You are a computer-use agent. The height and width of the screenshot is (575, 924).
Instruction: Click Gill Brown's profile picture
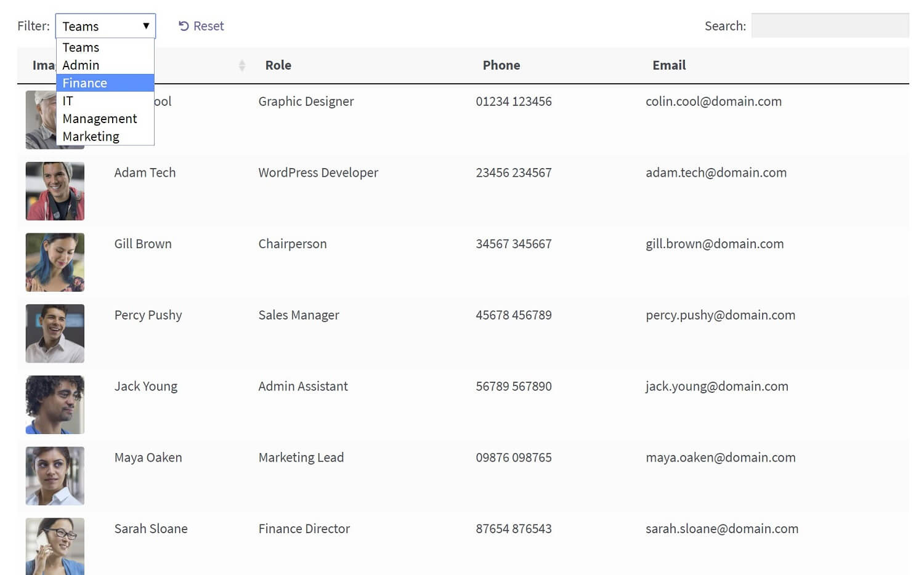[x=54, y=262]
